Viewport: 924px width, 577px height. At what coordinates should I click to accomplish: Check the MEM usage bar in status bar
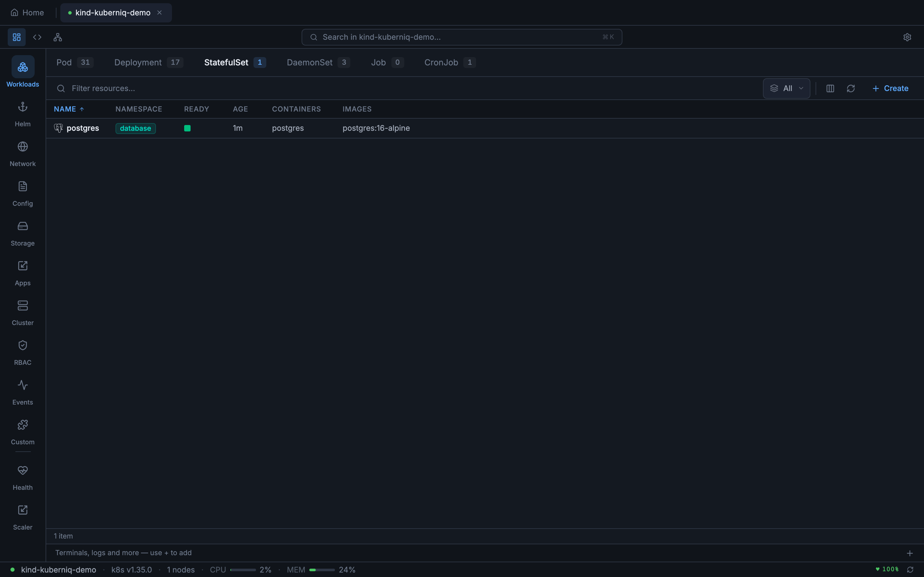point(322,570)
